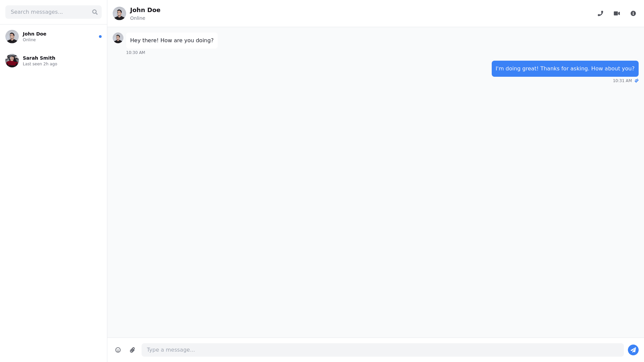Open John Doe conversation in sidebar

coord(54,37)
